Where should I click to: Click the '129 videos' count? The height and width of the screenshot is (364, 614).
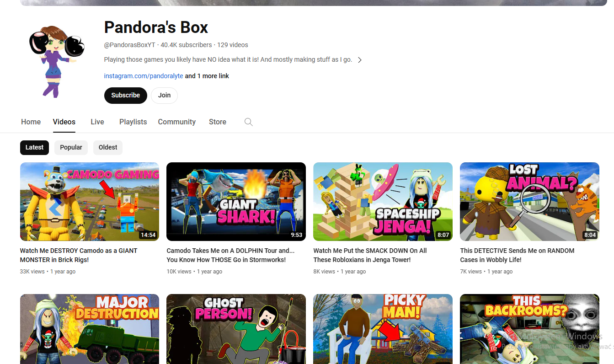[x=233, y=45]
